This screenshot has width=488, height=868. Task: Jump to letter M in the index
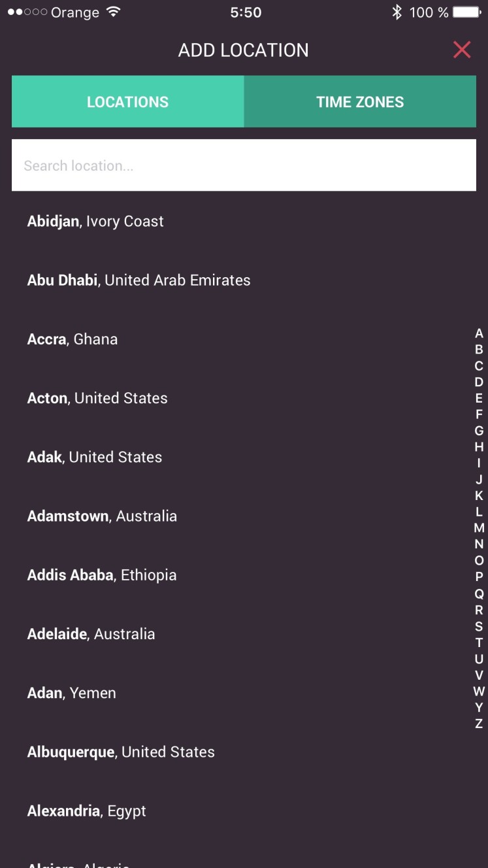coord(479,527)
